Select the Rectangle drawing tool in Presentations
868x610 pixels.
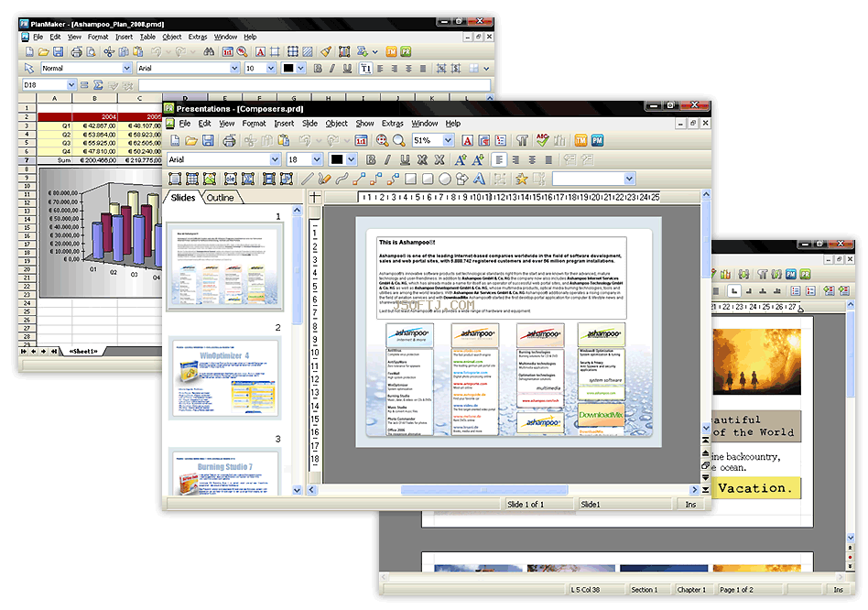[x=410, y=179]
